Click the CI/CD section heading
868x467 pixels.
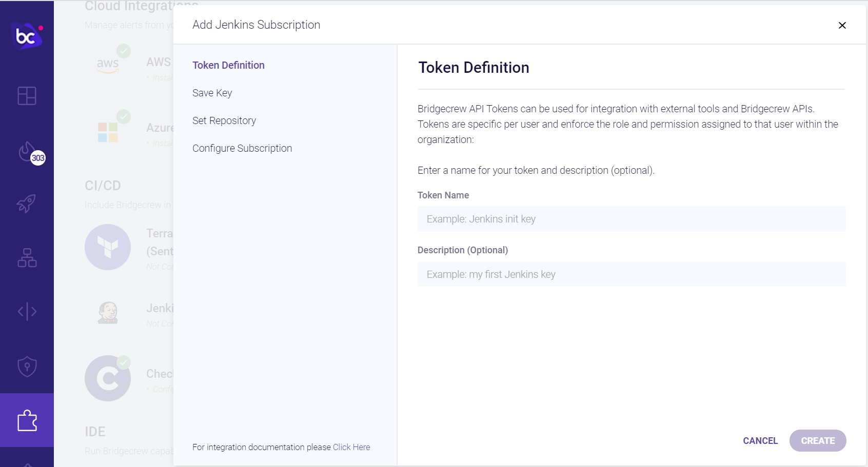(103, 186)
